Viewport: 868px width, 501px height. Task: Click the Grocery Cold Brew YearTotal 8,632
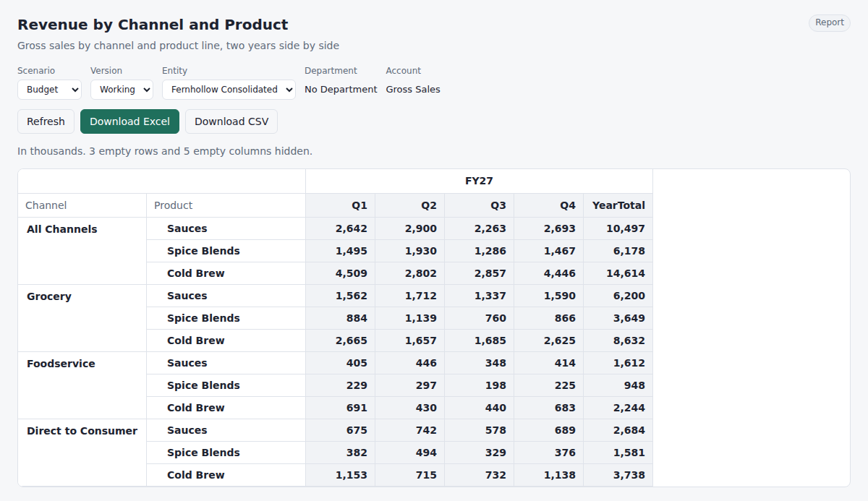pos(618,341)
